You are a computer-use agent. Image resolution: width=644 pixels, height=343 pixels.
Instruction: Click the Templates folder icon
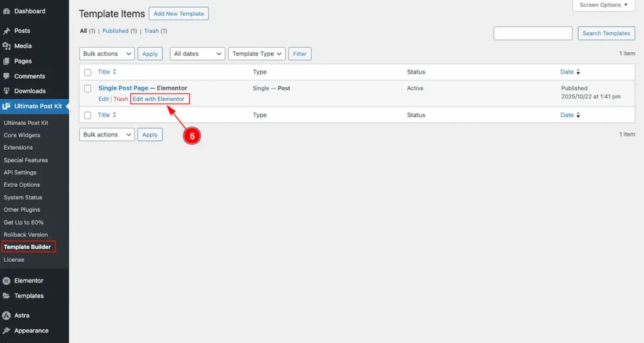[x=6, y=296]
